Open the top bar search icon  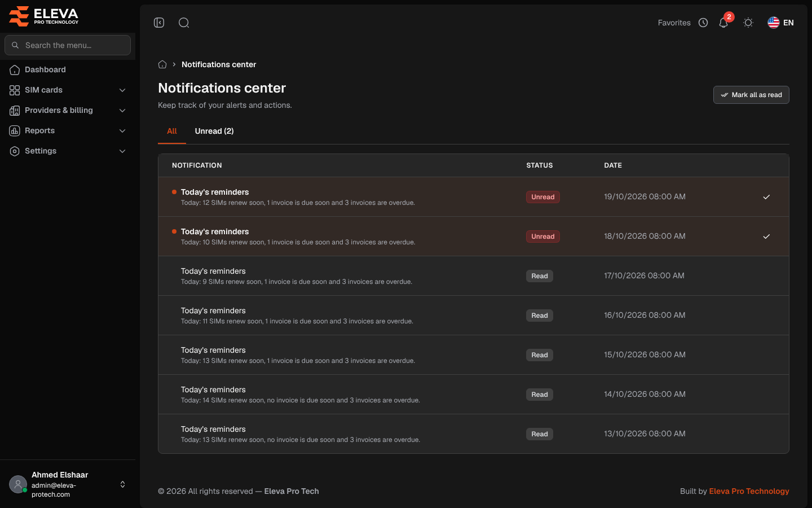pyautogui.click(x=184, y=23)
